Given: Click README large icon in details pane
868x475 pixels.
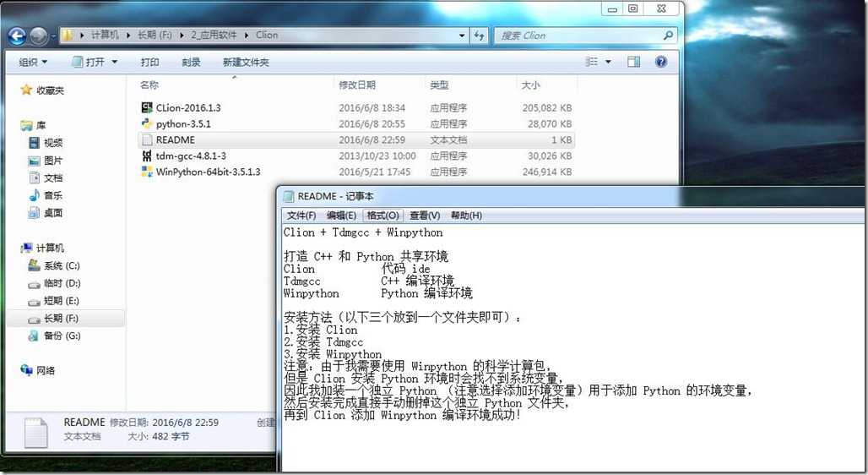Looking at the screenshot, I should 36,433.
